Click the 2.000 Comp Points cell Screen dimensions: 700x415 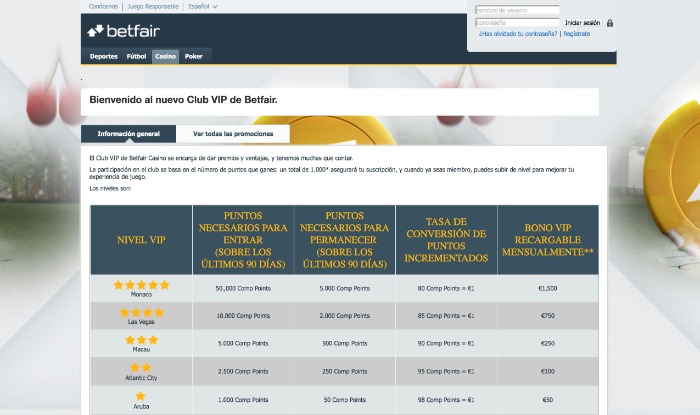[x=344, y=315]
